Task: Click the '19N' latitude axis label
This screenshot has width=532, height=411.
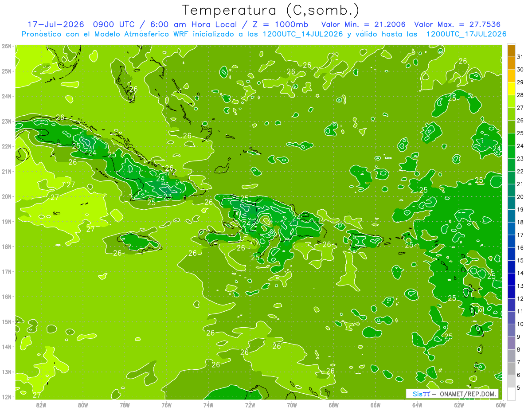Action: click(x=7, y=221)
